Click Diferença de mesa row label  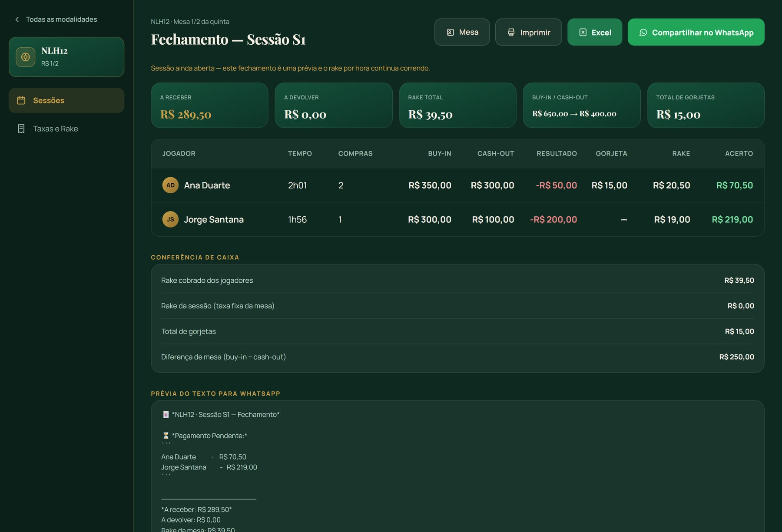[223, 357]
